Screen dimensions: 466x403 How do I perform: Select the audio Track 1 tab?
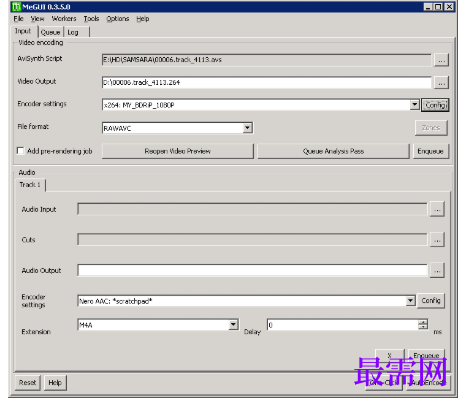[x=30, y=185]
